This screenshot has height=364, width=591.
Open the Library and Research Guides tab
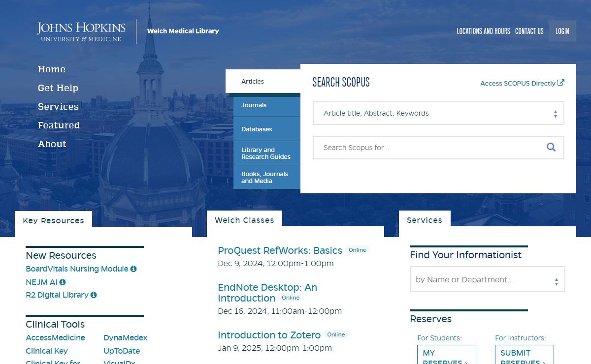267,153
